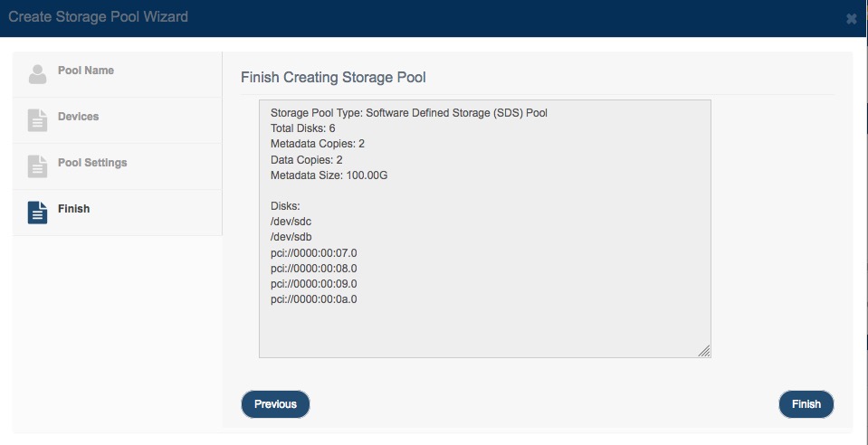
Task: Click the Finish Creating Storage Pool heading
Action: tap(333, 78)
